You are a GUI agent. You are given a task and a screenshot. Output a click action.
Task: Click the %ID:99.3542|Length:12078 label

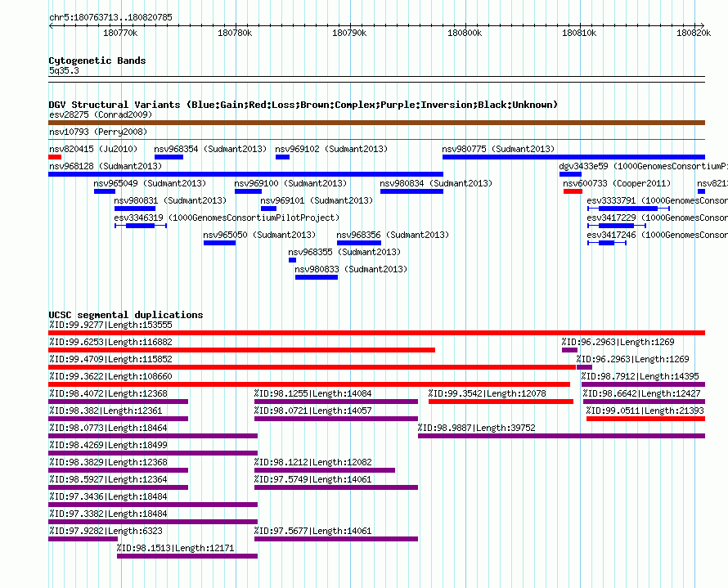[x=487, y=393]
